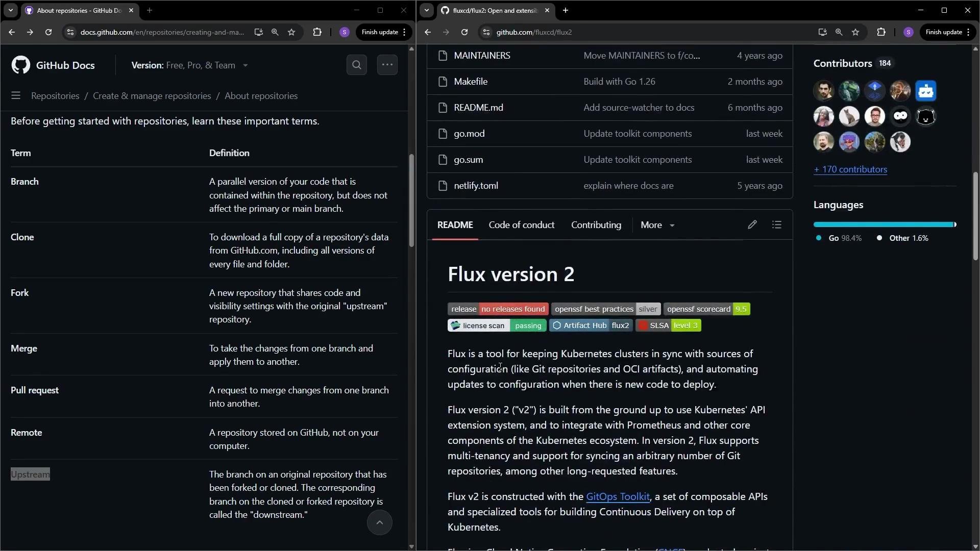This screenshot has height=551, width=980.
Task: Click the first contributor avatar
Action: [824, 91]
